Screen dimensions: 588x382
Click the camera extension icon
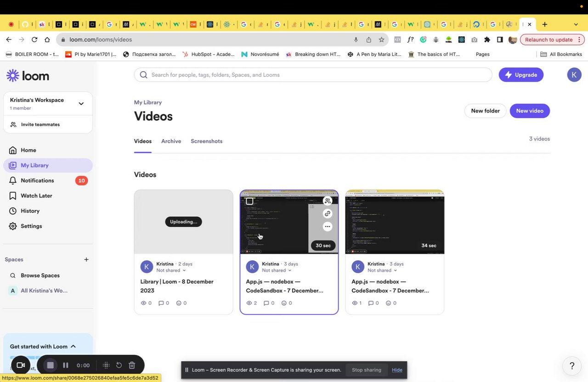click(475, 39)
